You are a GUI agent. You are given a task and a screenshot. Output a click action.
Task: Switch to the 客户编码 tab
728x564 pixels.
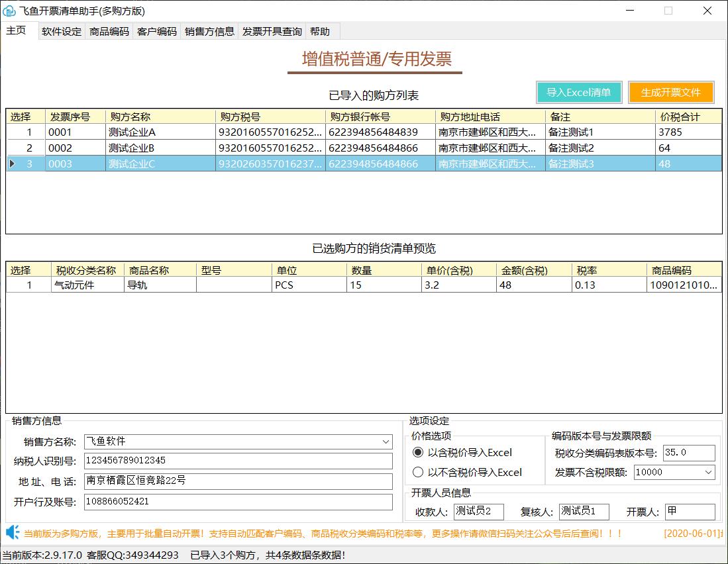coord(156,31)
